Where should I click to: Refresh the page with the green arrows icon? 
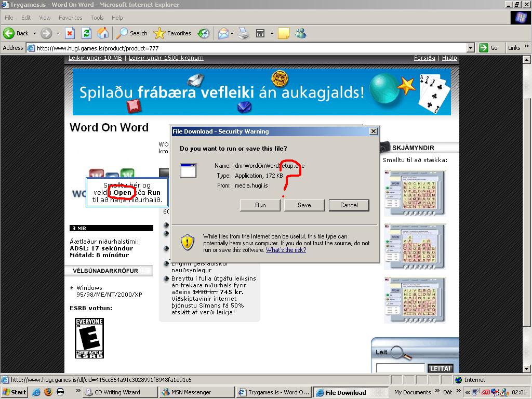click(87, 33)
